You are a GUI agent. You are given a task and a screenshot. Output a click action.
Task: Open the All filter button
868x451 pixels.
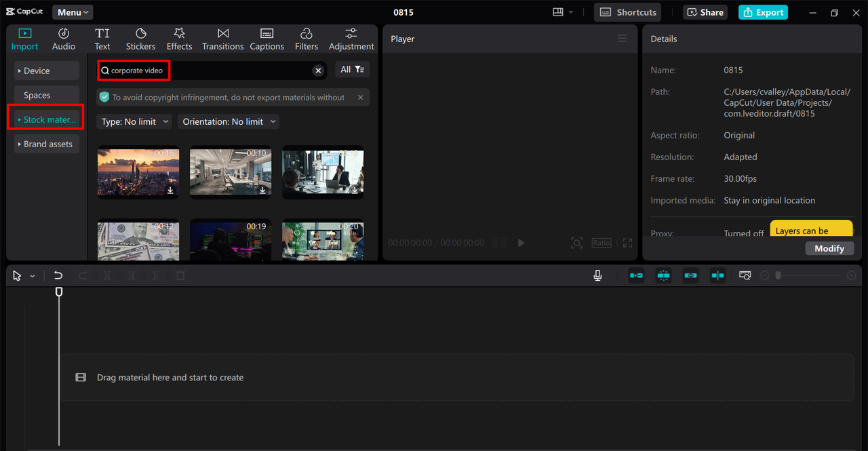coord(352,69)
